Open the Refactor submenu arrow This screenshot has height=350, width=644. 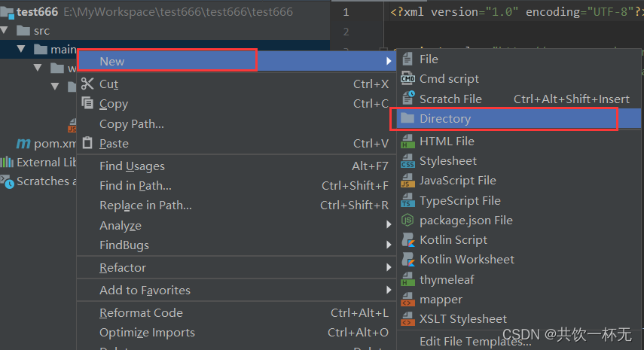pos(389,267)
